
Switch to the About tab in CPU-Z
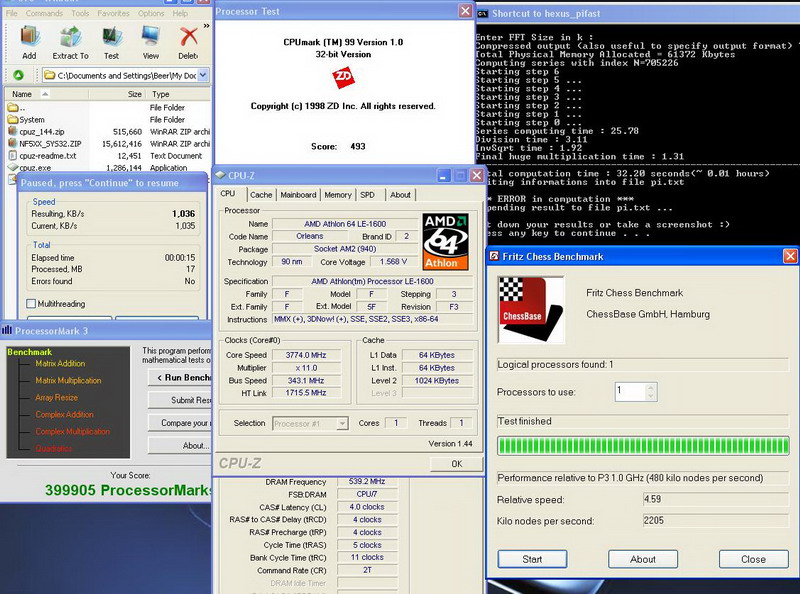click(401, 195)
